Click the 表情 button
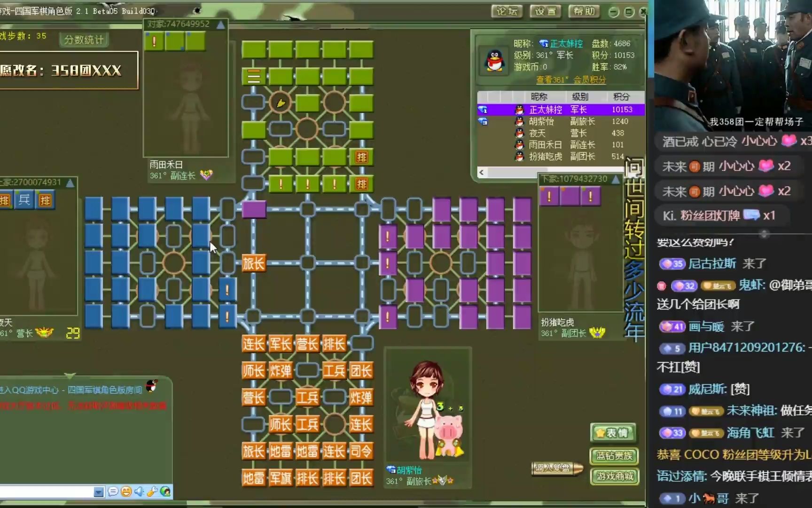The height and width of the screenshot is (508, 812). pos(613,433)
